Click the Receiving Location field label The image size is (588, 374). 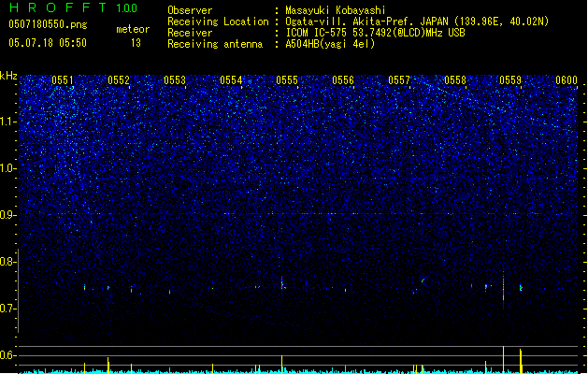218,22
